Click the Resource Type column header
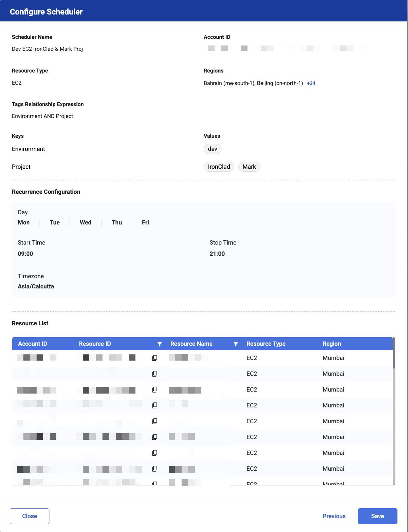The width and height of the screenshot is (408, 532). pyautogui.click(x=266, y=344)
